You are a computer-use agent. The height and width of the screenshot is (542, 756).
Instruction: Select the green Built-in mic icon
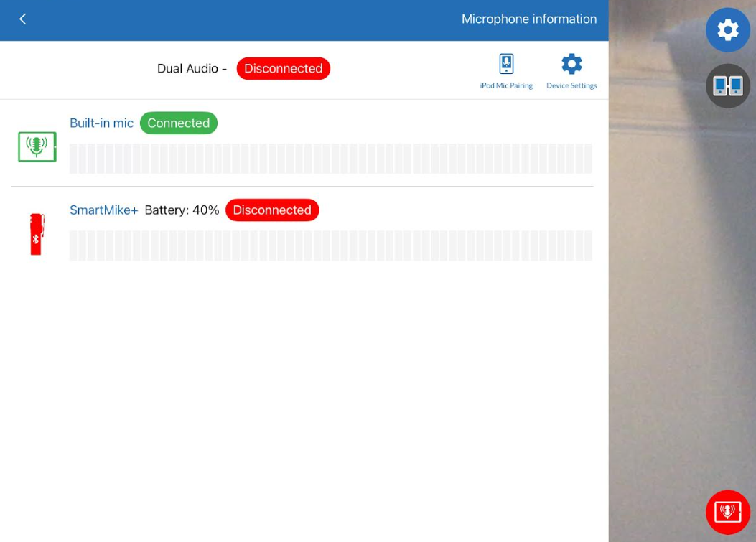37,147
